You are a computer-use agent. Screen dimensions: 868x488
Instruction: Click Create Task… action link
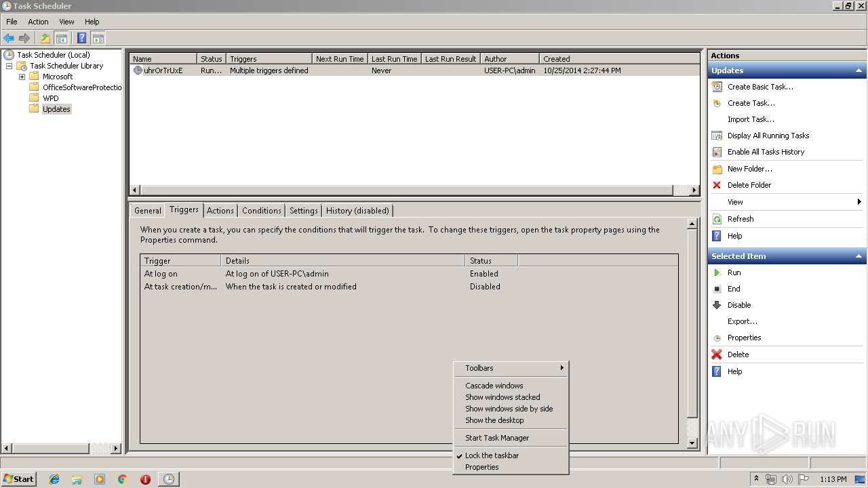751,103
